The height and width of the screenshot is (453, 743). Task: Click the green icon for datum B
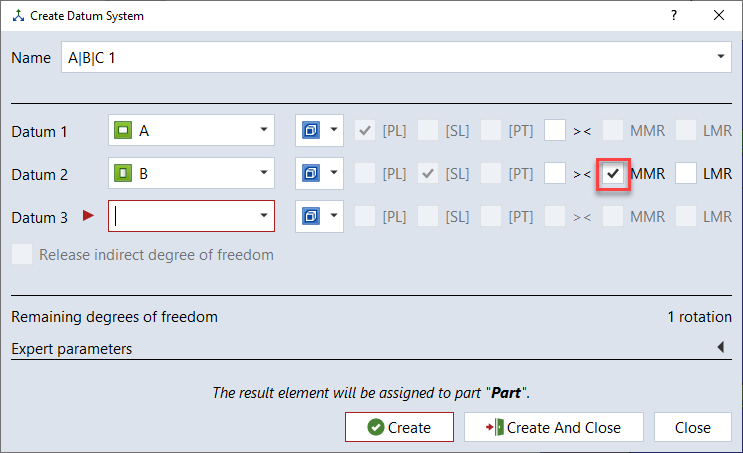coord(123,174)
